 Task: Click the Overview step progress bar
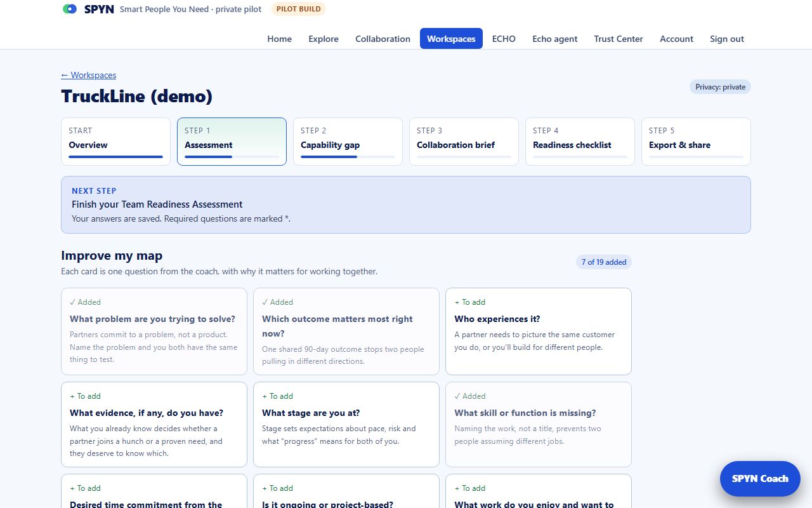coord(115,157)
